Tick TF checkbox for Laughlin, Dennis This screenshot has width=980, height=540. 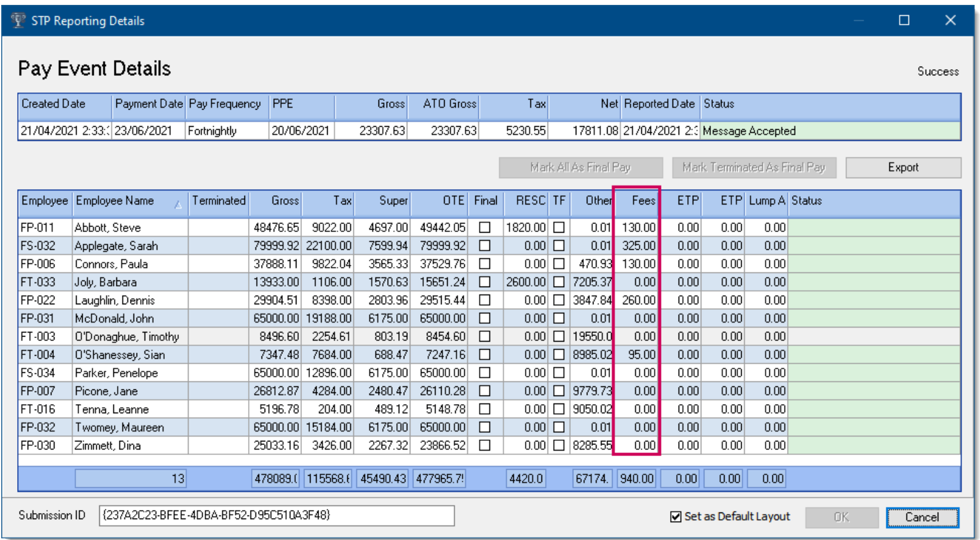click(x=559, y=300)
